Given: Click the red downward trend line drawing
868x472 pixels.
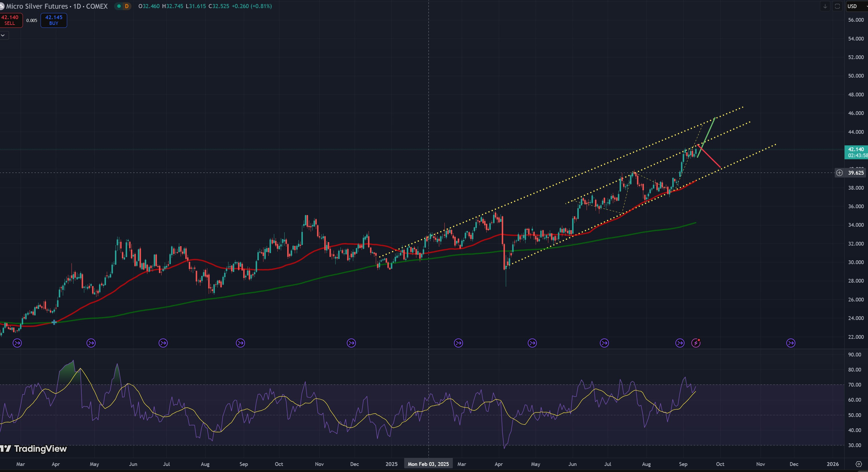Looking at the screenshot, I should click(x=710, y=157).
